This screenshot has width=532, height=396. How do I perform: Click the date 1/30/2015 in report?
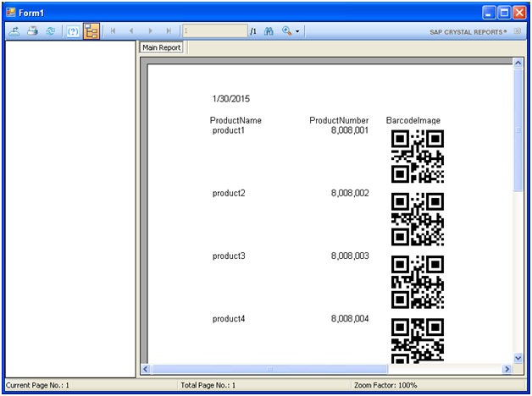click(x=231, y=99)
